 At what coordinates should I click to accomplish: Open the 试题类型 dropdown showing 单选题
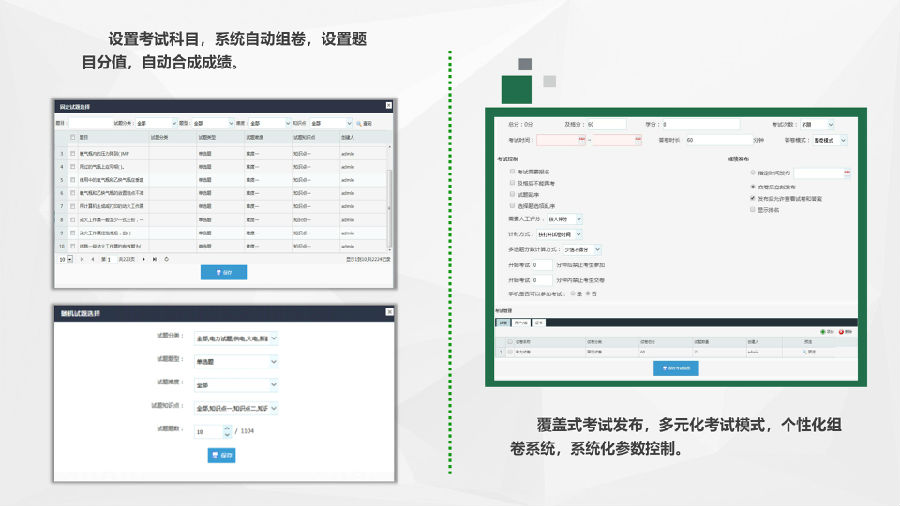pyautogui.click(x=237, y=360)
